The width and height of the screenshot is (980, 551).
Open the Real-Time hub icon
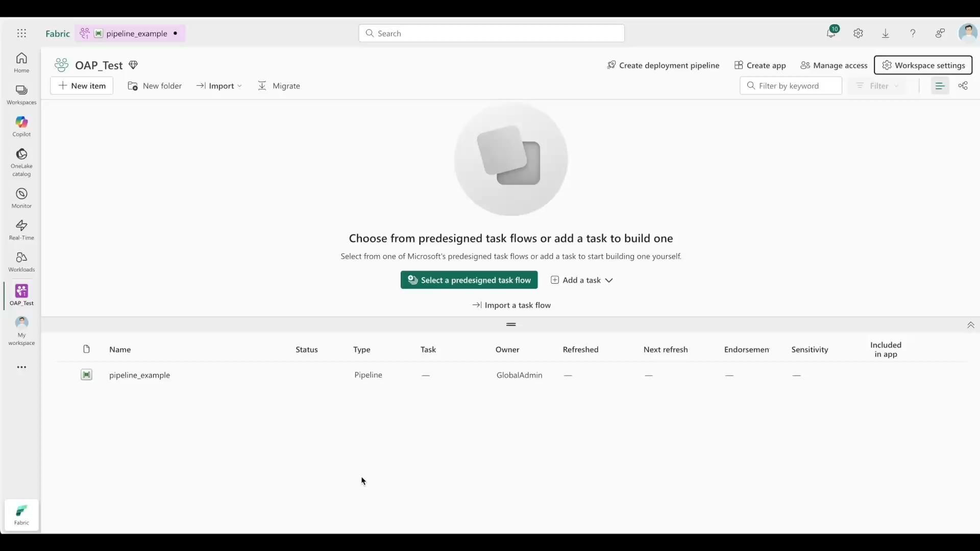(21, 230)
